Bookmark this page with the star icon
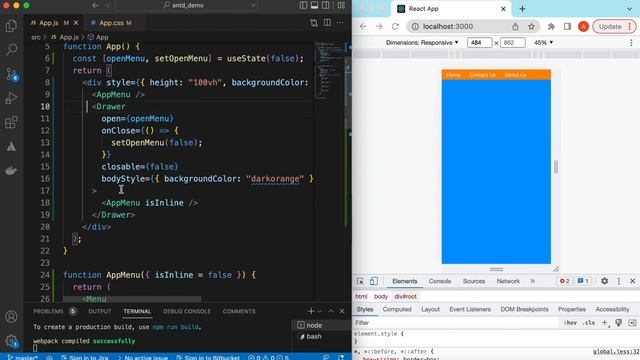This screenshot has height=360, width=640. (x=531, y=27)
